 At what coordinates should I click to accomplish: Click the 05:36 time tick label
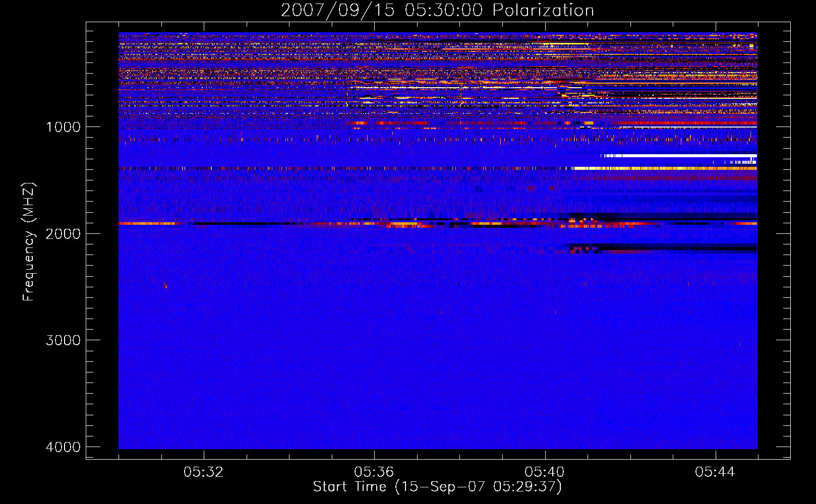(x=374, y=472)
